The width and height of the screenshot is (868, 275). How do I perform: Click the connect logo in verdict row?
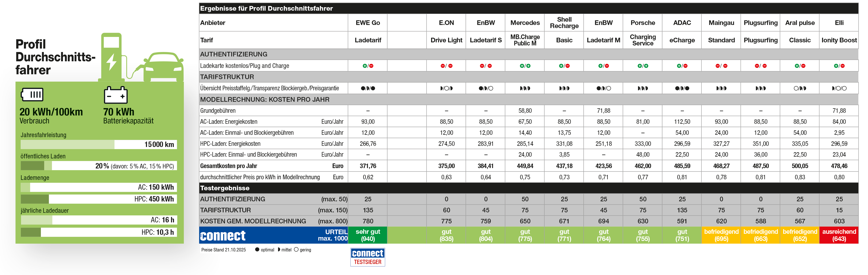[x=223, y=236]
